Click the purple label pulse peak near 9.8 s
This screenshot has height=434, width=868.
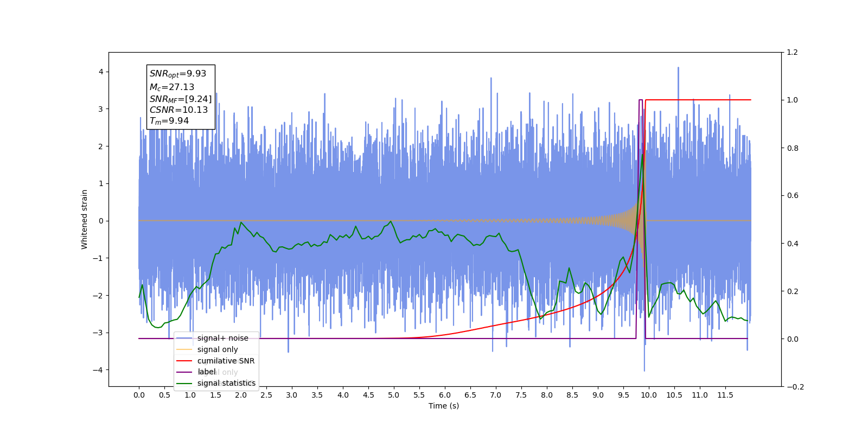pyautogui.click(x=641, y=100)
